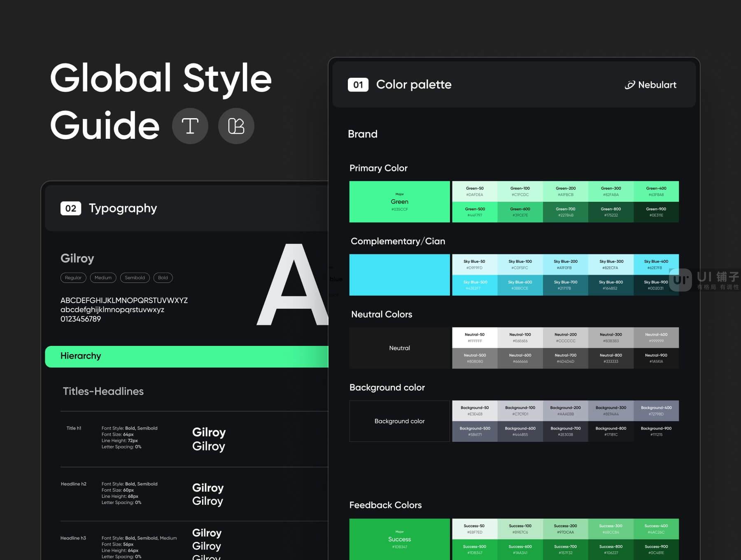Pick the Background-600 swatch
The image size is (741, 560).
pyautogui.click(x=520, y=432)
